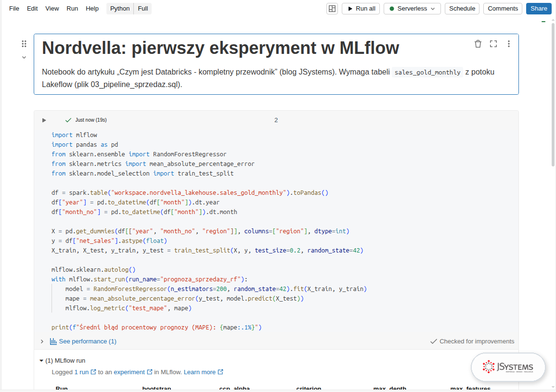The width and height of the screenshot is (556, 392).
Task: Click the 'Just now (19s)' run status
Action: point(91,120)
